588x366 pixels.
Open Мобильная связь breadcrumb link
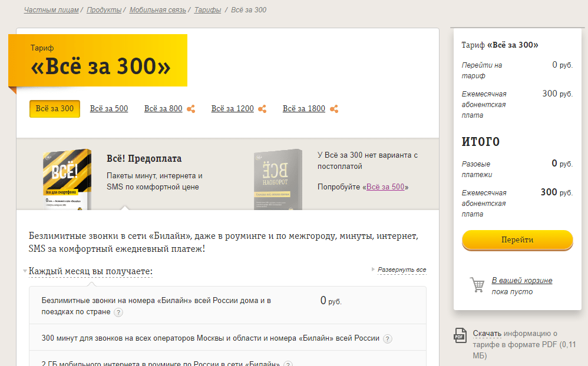(x=157, y=10)
